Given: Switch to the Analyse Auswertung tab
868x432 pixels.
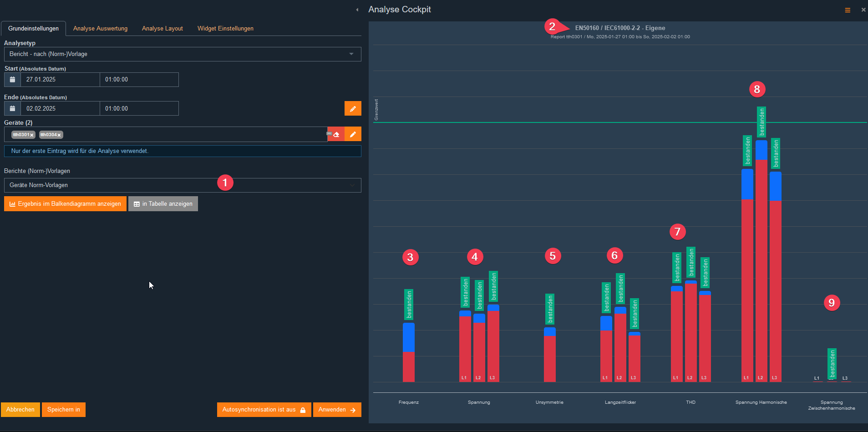Looking at the screenshot, I should tap(100, 28).
